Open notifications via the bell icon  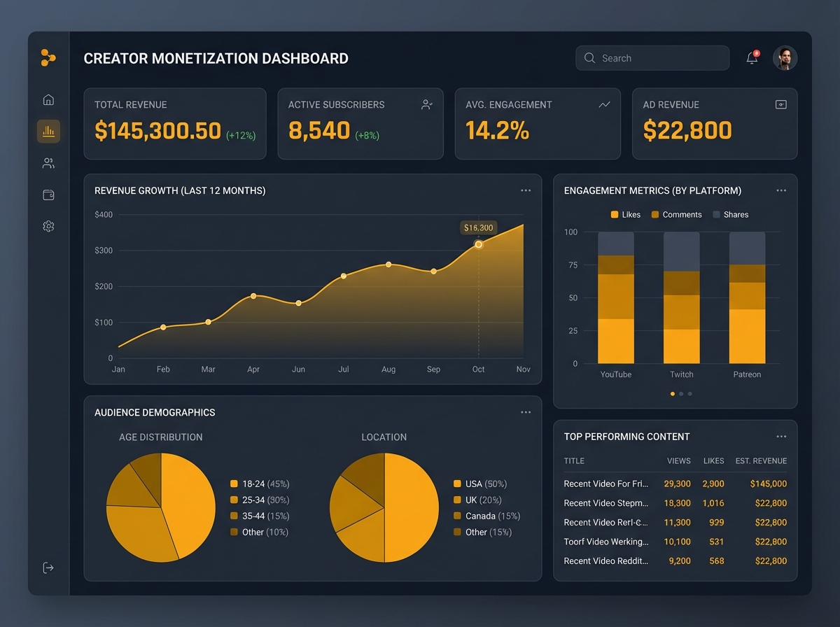(x=751, y=58)
